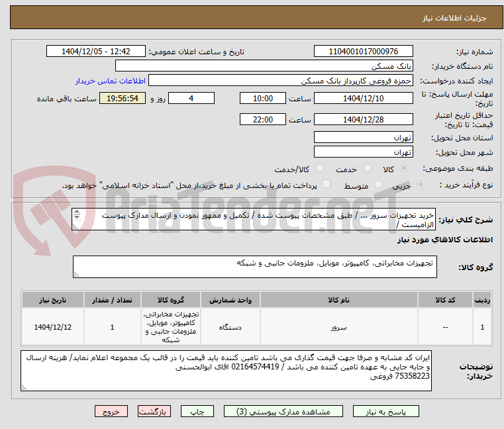Screen dimensions: 504x429
Task: Click the استان محل تحویل field تهران
Action: pos(363,138)
